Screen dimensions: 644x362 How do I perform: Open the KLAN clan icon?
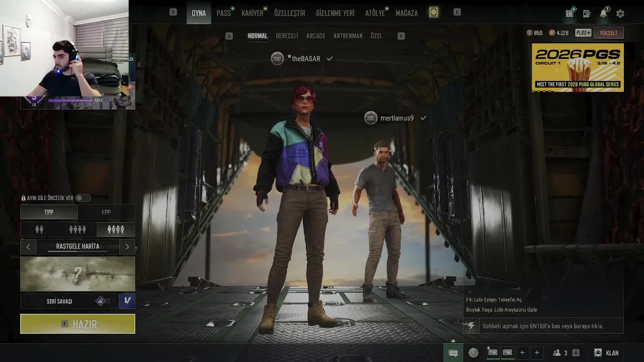606,353
